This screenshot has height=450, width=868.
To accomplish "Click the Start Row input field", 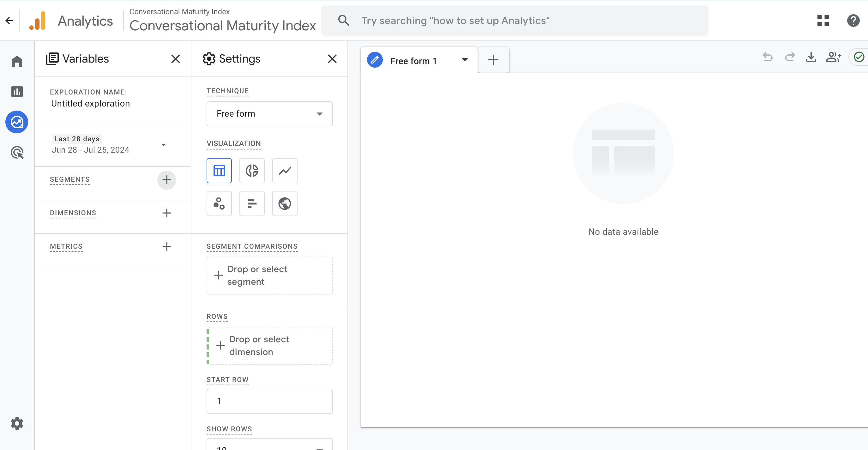I will [x=269, y=401].
